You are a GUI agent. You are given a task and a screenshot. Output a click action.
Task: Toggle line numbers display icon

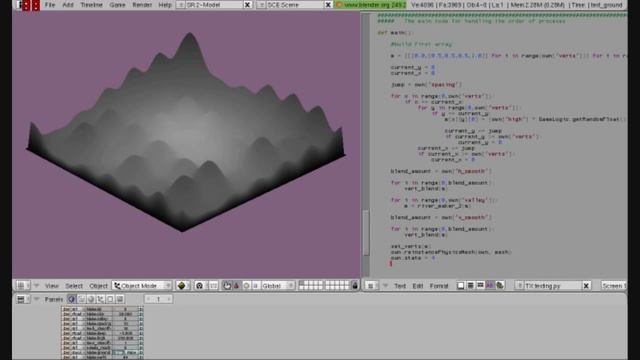pyautogui.click(x=471, y=286)
